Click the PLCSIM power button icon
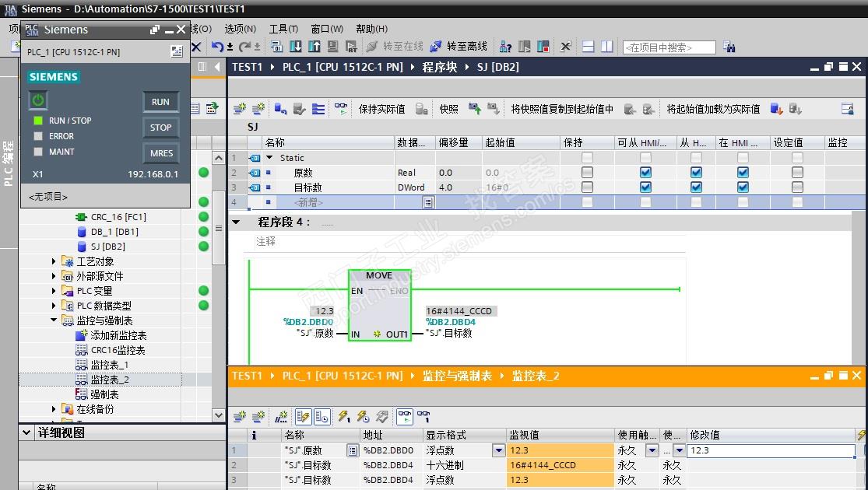 37,100
